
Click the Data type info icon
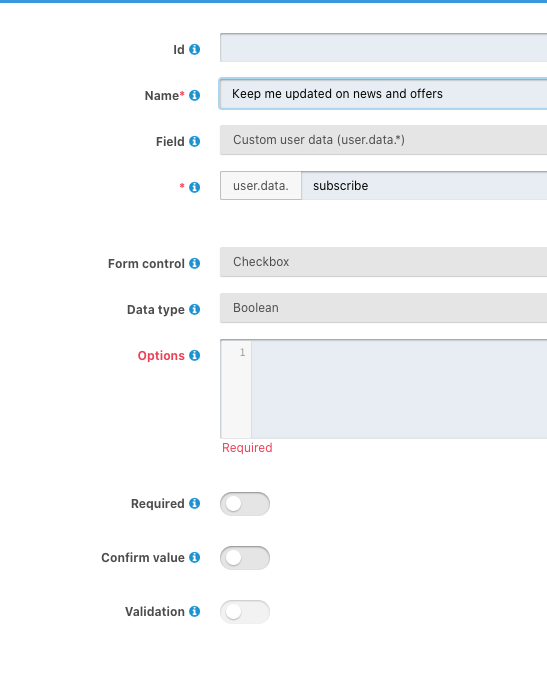click(x=194, y=309)
